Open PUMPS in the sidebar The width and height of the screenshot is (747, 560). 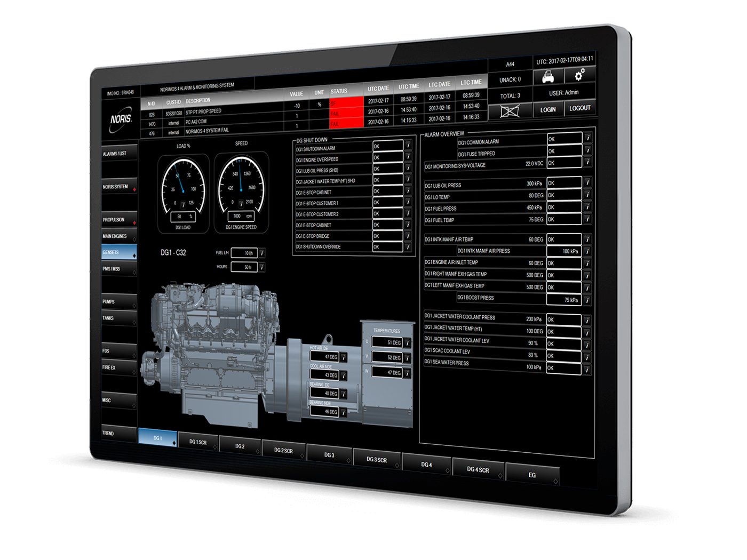click(x=119, y=301)
